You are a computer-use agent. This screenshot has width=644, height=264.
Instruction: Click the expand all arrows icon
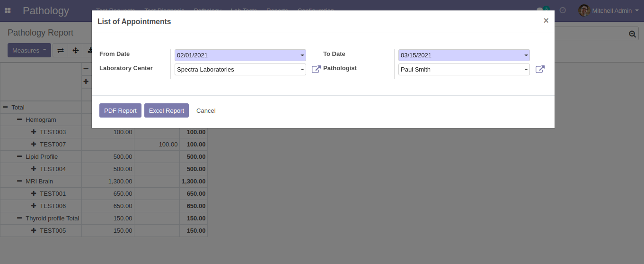tap(75, 51)
